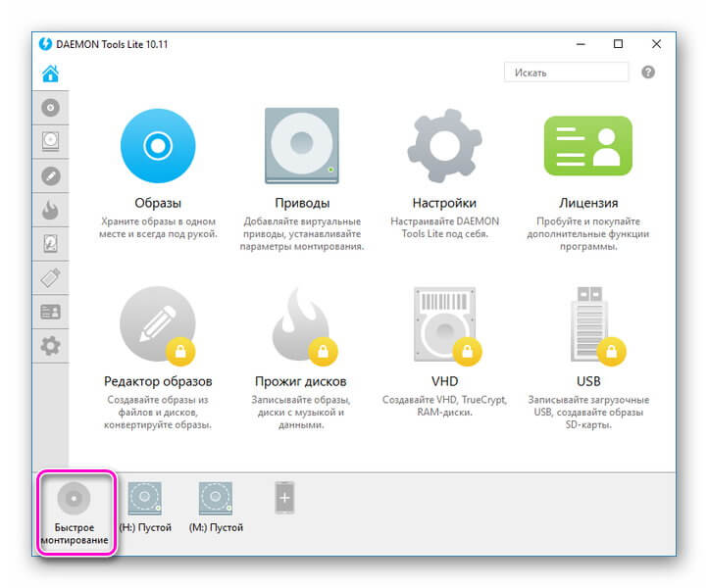Click description 'Добавляйте виртуальные приводы'

point(302,234)
